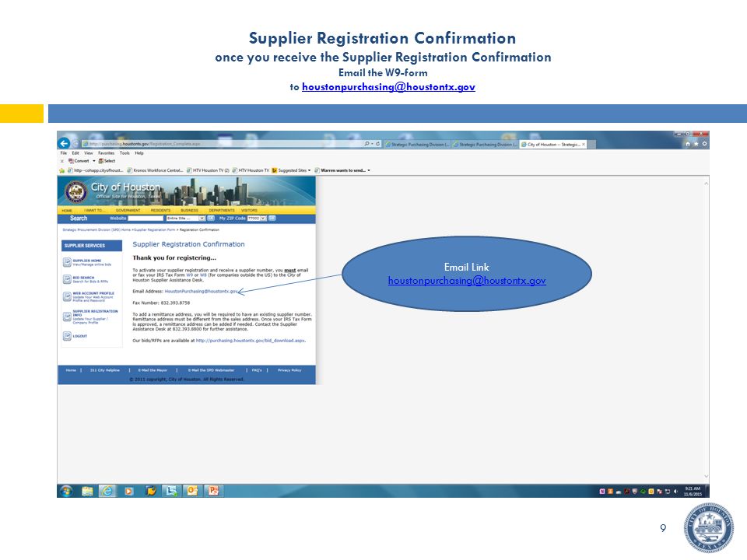Click Bid Search sidebar icon
This screenshot has width=747, height=560.
pos(67,279)
